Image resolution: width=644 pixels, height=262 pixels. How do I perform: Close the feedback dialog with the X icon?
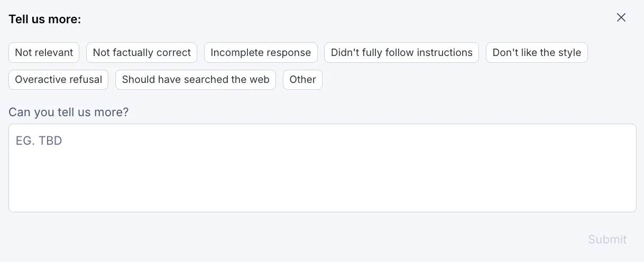(621, 17)
